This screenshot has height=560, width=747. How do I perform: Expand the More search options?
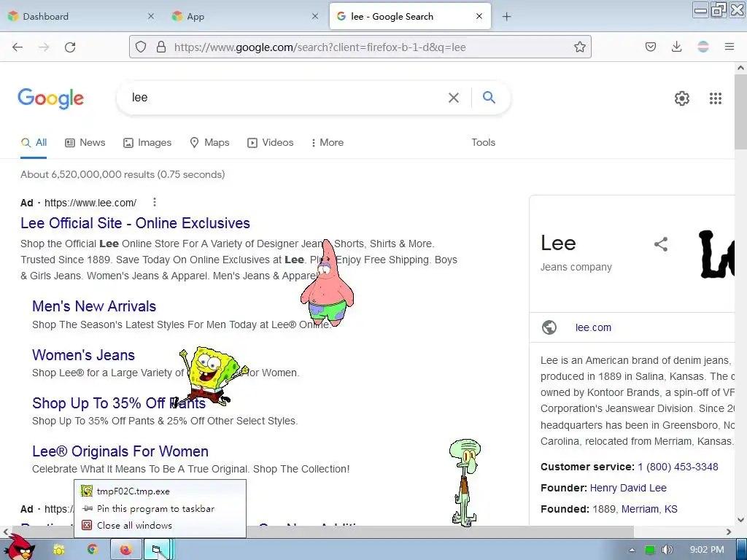[328, 142]
